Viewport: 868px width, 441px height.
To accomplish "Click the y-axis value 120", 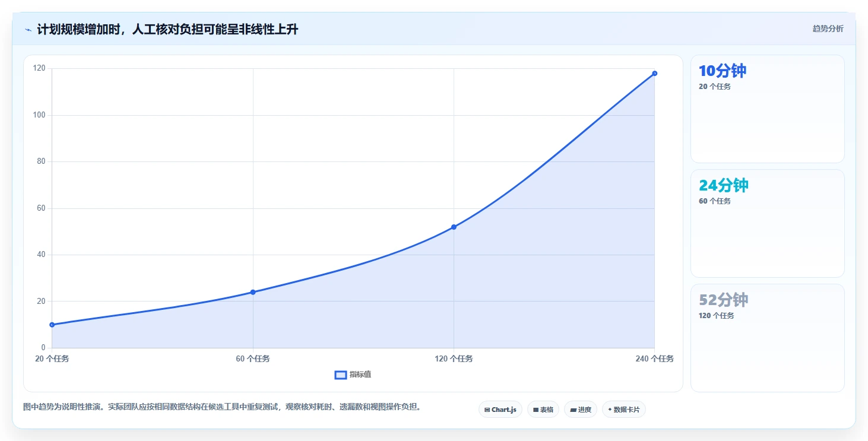I will 39,68.
